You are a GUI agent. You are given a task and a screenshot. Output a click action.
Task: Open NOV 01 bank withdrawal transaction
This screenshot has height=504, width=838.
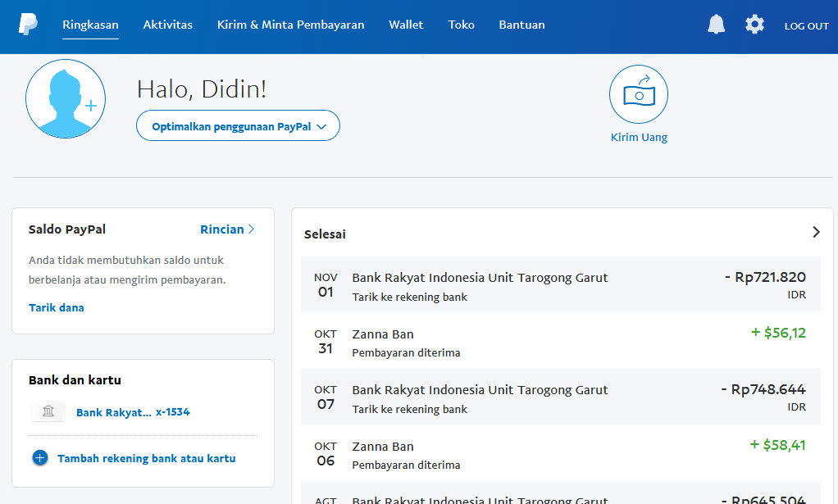point(560,284)
